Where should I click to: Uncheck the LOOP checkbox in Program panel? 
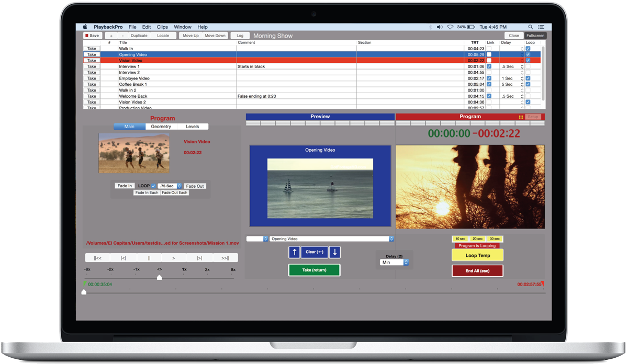click(153, 186)
